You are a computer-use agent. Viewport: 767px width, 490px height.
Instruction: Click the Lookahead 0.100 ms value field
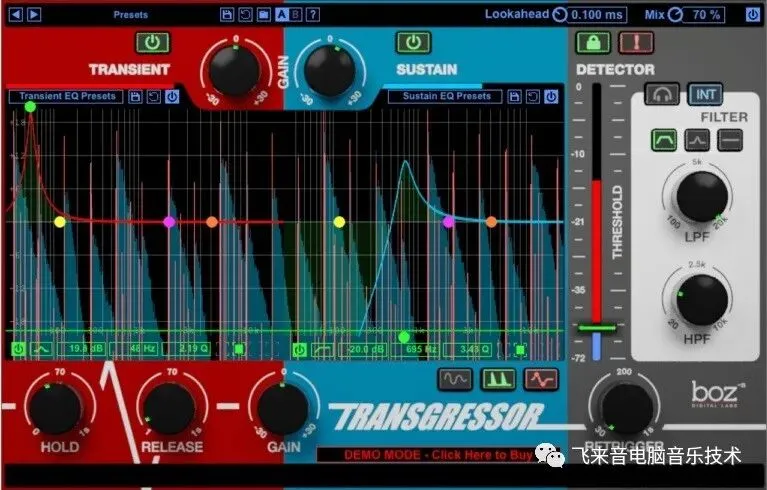point(596,15)
